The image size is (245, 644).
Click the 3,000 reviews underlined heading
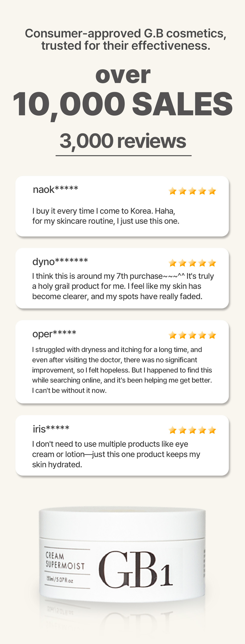(x=123, y=141)
